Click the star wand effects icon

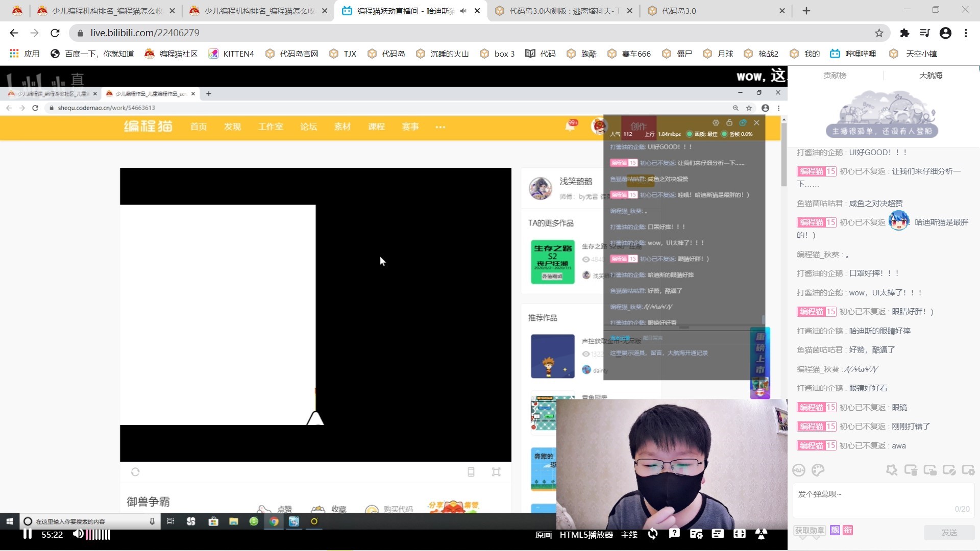892,470
